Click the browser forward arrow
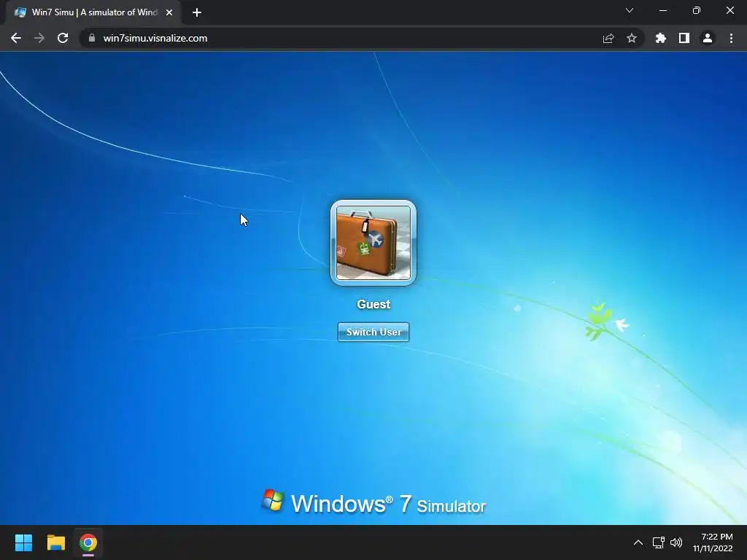Viewport: 747px width, 560px height. coord(39,38)
